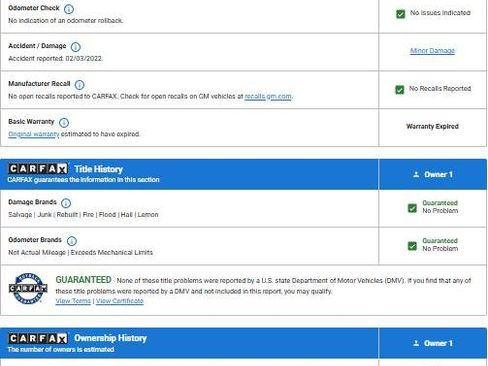Open the Manufacturer Recall info icon

click(x=79, y=85)
